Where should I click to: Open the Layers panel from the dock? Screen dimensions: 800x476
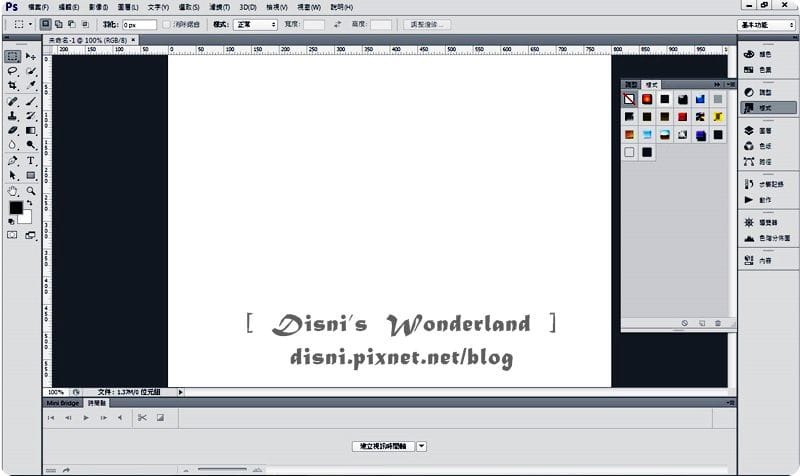758,131
